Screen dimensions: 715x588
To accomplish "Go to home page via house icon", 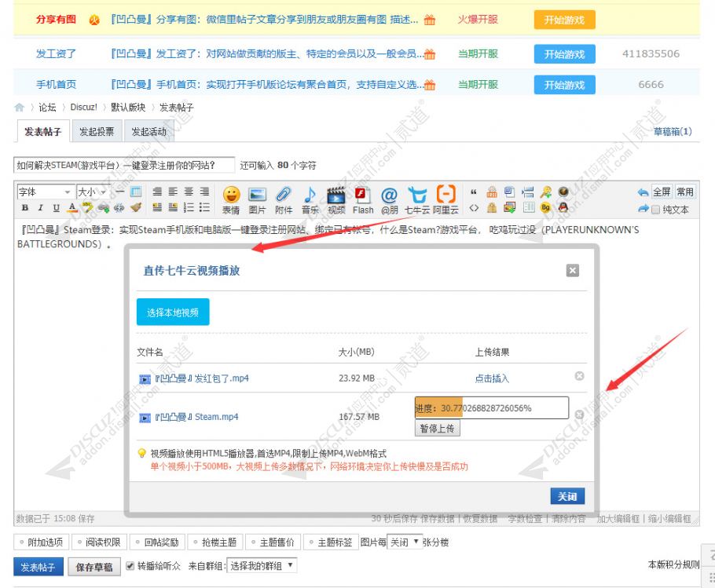I will [19, 108].
